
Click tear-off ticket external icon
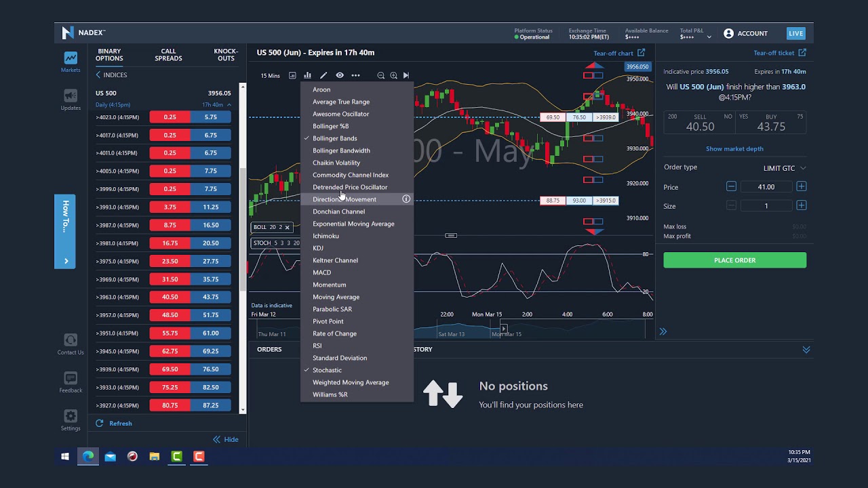tap(802, 53)
